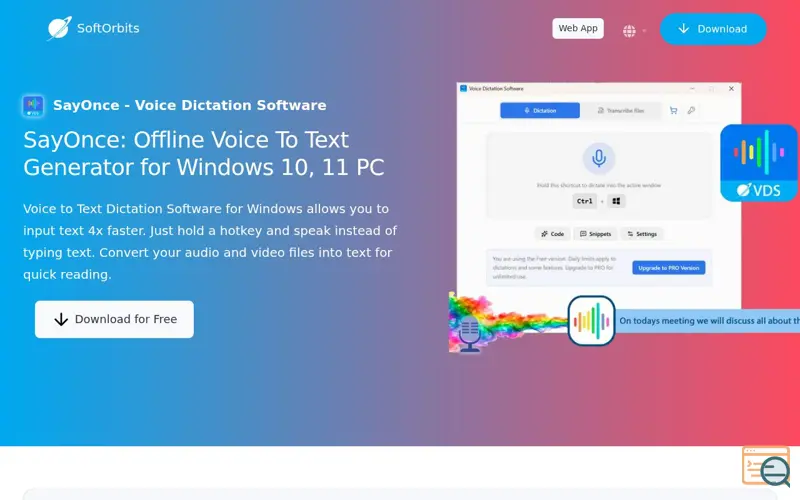Click the Windows key shortcut icon
The height and width of the screenshot is (500, 800).
[x=616, y=201]
